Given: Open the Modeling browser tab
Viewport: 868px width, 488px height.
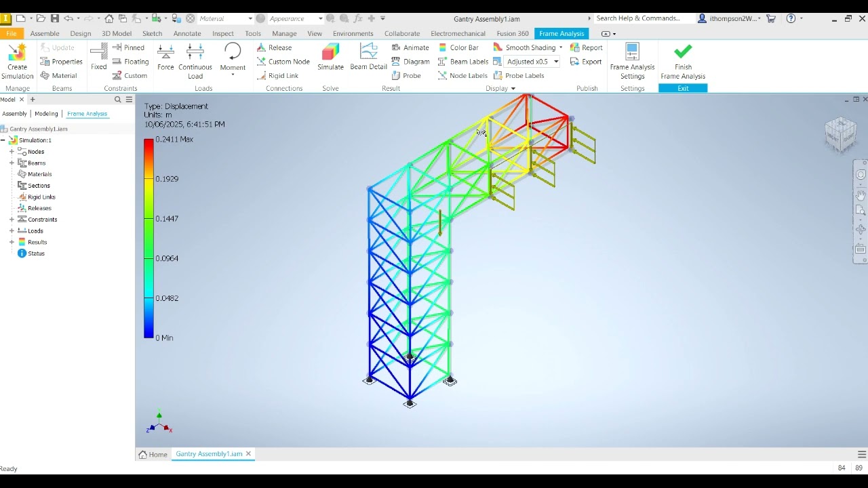Looking at the screenshot, I should coord(46,114).
